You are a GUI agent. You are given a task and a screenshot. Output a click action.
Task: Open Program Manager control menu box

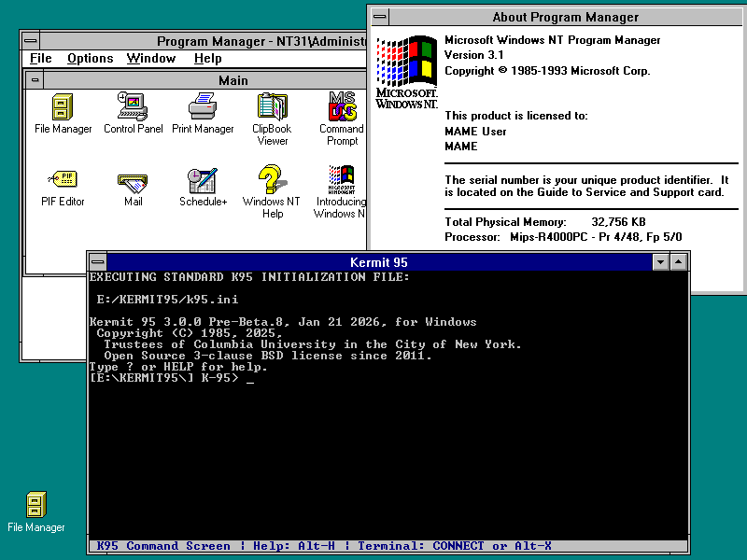pos(31,41)
